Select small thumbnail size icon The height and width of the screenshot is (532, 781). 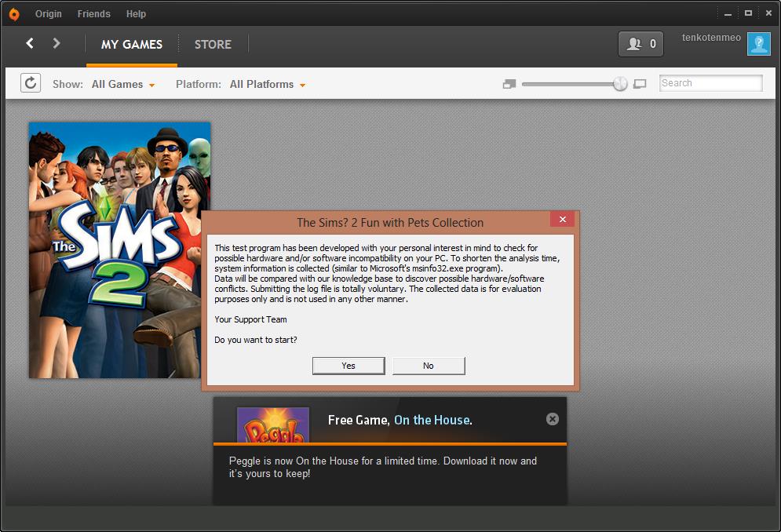pos(509,84)
